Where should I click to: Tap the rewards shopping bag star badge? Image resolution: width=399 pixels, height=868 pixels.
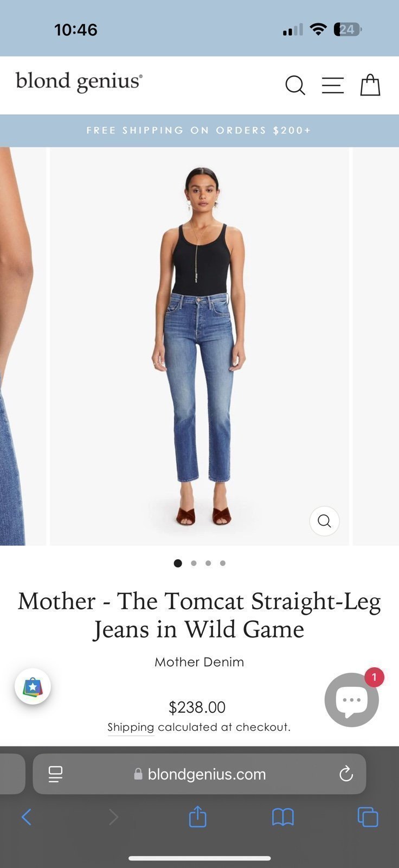click(33, 687)
